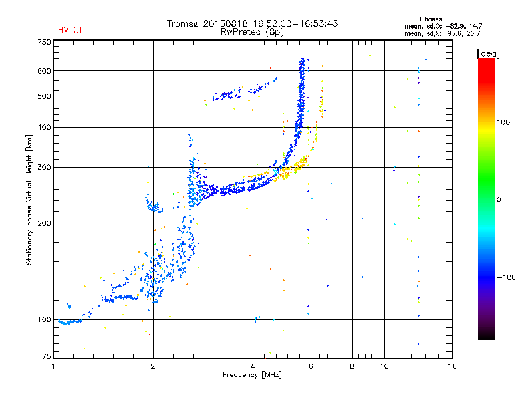The width and height of the screenshot is (532, 399).
Task: Click the y-axis "200" tick label
Action: point(44,223)
